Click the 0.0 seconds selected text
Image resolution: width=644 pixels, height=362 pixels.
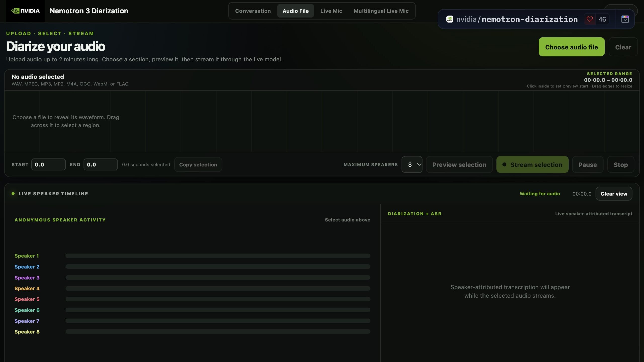coord(146,165)
